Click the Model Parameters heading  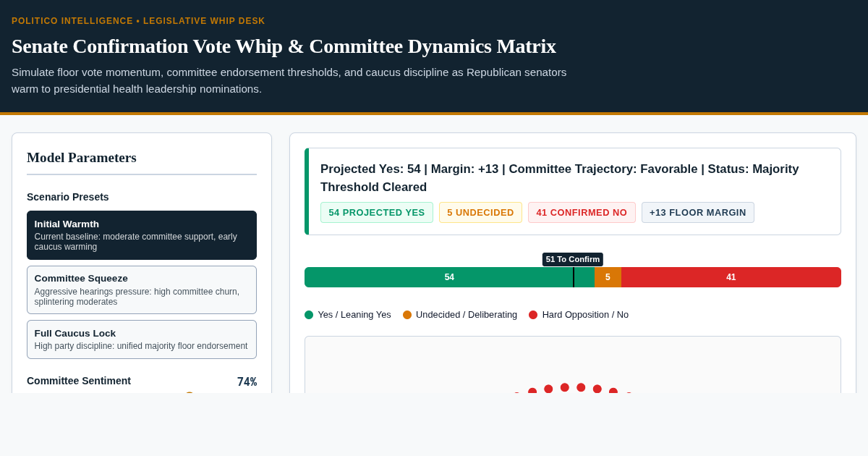[82, 158]
